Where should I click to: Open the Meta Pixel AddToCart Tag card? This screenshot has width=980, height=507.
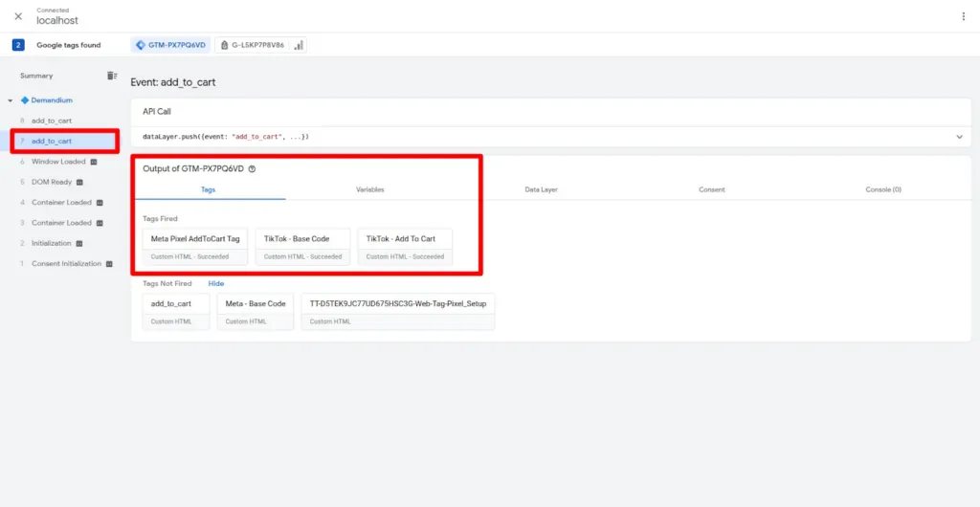click(x=195, y=247)
